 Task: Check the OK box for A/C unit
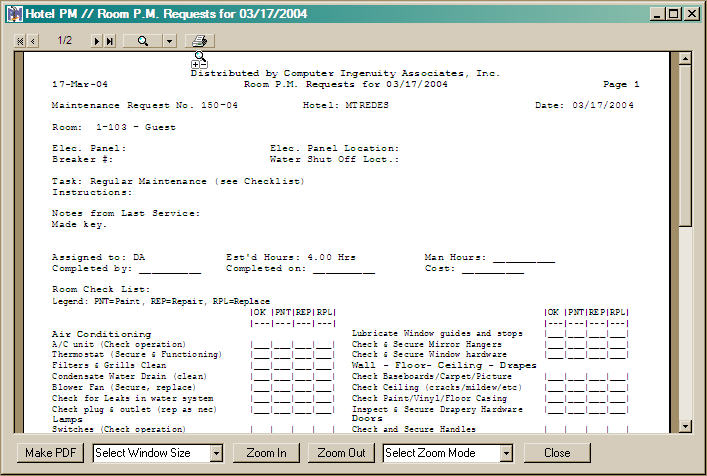261,344
